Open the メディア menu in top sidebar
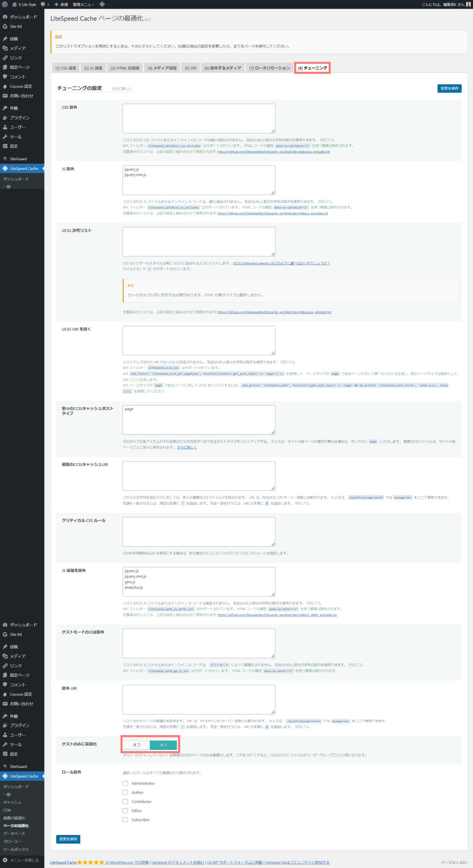 tap(18, 48)
